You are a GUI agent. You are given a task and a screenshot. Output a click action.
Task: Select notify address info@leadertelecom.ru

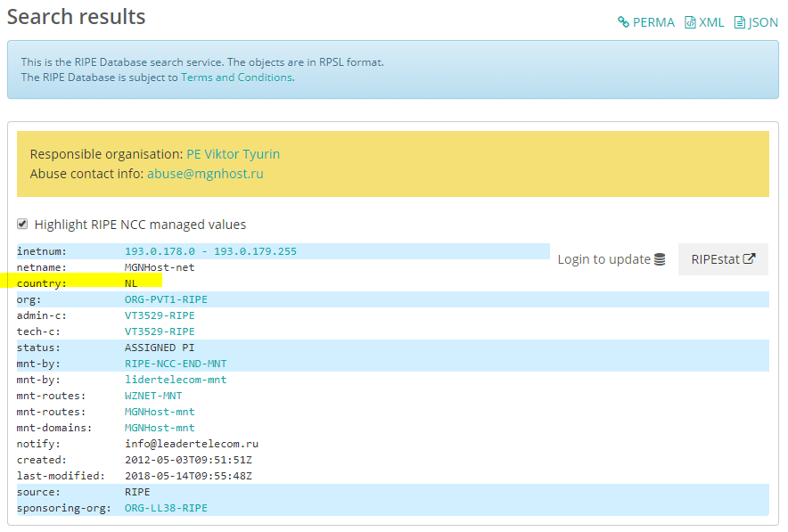point(192,444)
